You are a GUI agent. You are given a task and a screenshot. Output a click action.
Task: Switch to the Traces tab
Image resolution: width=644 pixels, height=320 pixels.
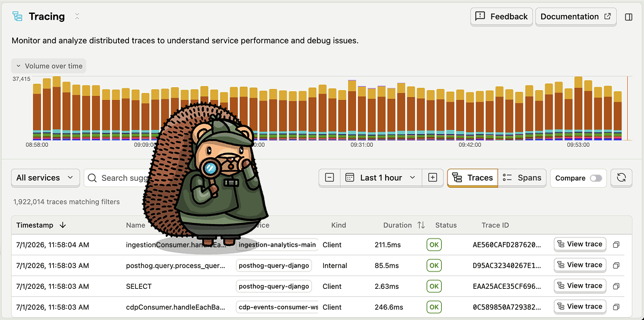pyautogui.click(x=472, y=178)
